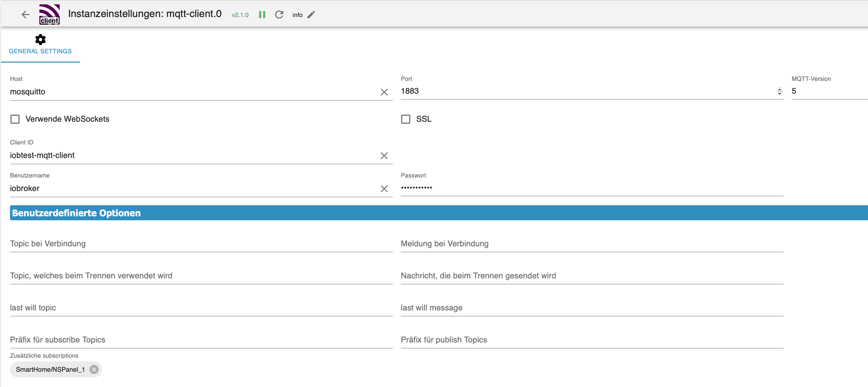Viewport: 868px width, 387px height.
Task: Click the mqtt-client adapter logo
Action: (49, 14)
